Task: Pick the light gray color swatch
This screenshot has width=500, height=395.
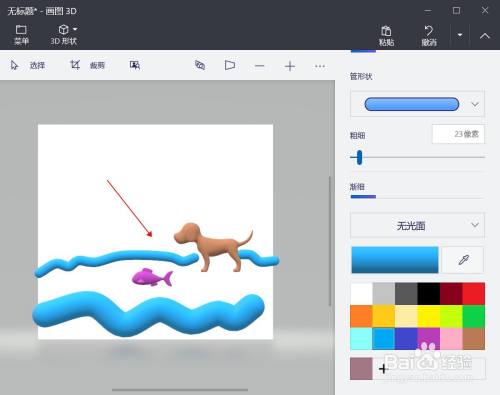Action: 384,293
